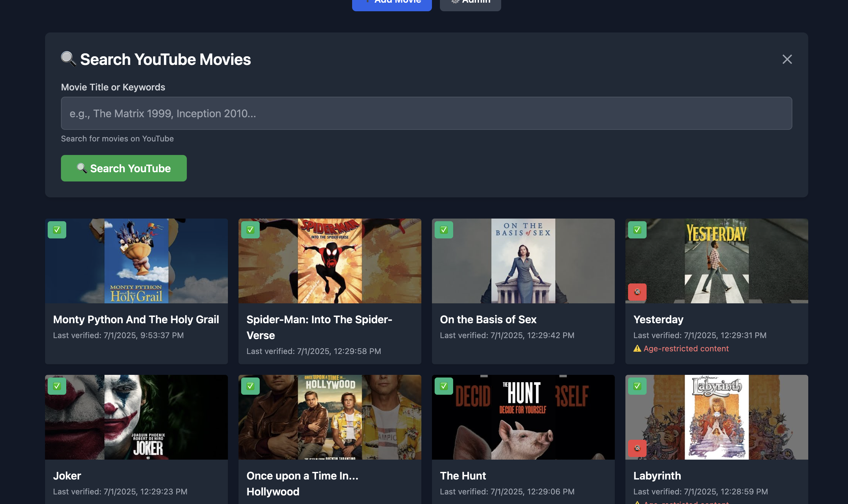Open the On the Basis of Sex poster

click(x=523, y=261)
